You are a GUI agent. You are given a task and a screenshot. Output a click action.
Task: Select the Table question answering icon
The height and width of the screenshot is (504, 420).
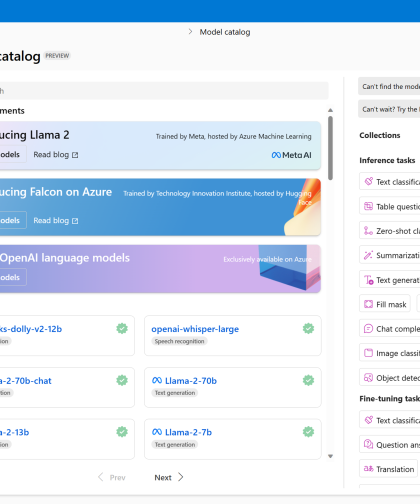368,206
